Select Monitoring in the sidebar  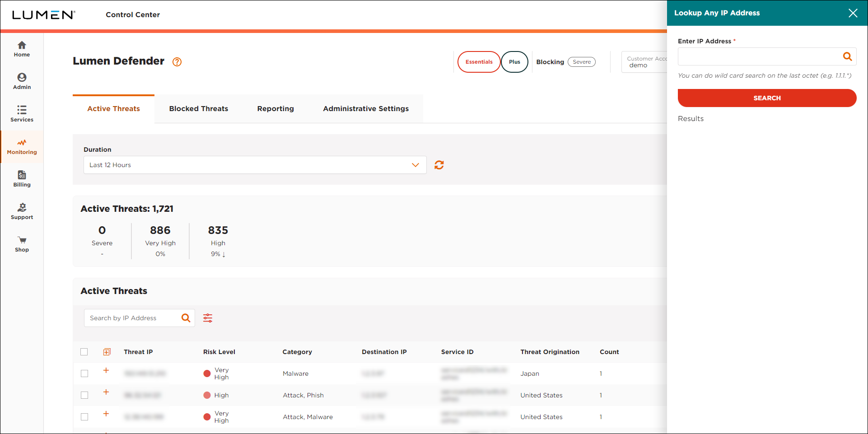click(x=22, y=147)
